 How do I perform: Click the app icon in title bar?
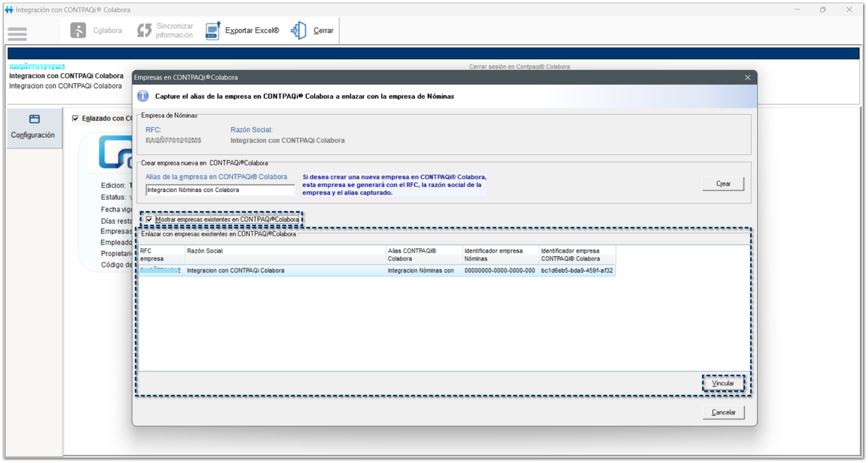(x=9, y=10)
